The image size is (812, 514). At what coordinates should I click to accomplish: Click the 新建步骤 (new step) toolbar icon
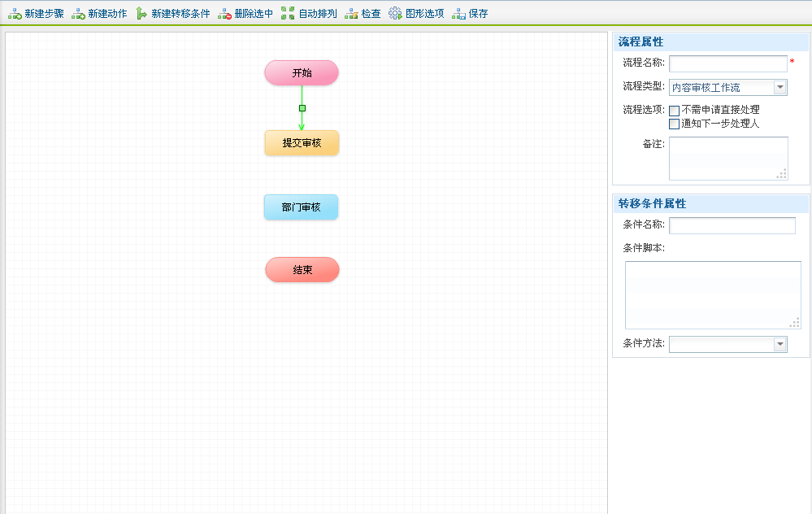(15, 14)
